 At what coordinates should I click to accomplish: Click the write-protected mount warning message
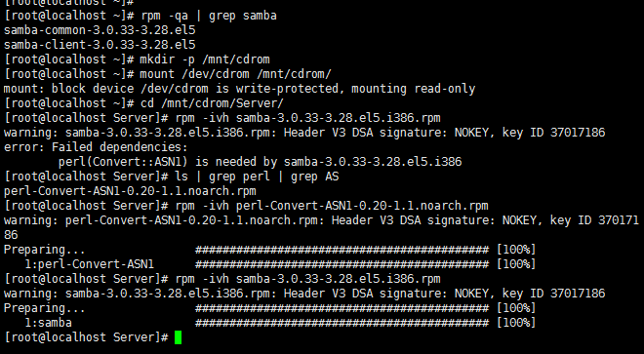tap(239, 89)
